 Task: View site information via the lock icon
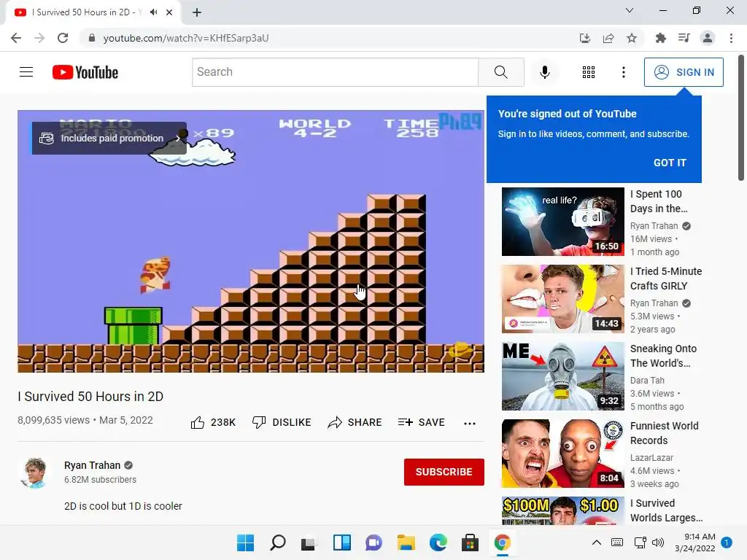click(92, 38)
